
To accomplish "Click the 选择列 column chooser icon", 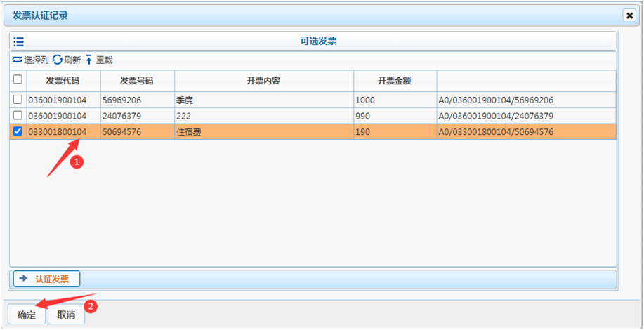I will pos(18,60).
